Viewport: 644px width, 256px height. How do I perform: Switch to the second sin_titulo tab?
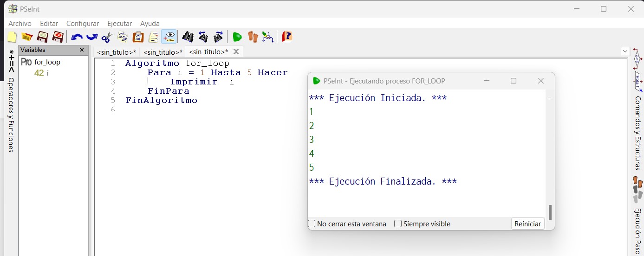[163, 52]
